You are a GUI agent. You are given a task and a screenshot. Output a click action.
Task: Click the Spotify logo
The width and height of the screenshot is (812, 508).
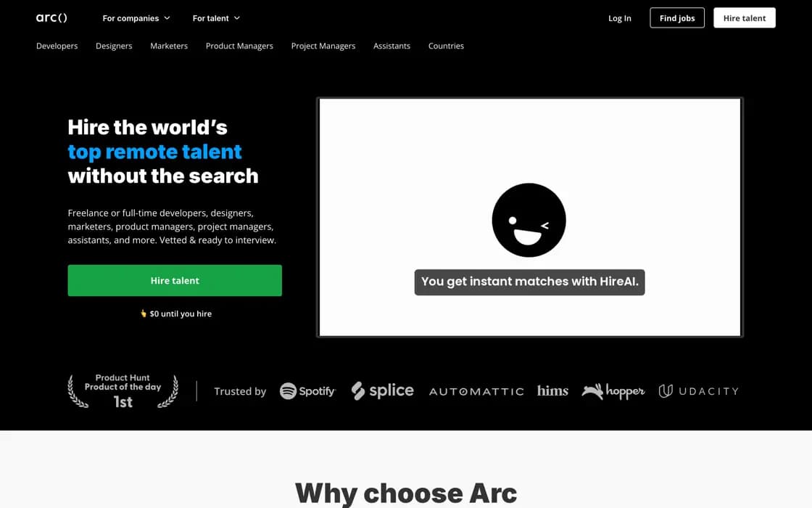[307, 391]
